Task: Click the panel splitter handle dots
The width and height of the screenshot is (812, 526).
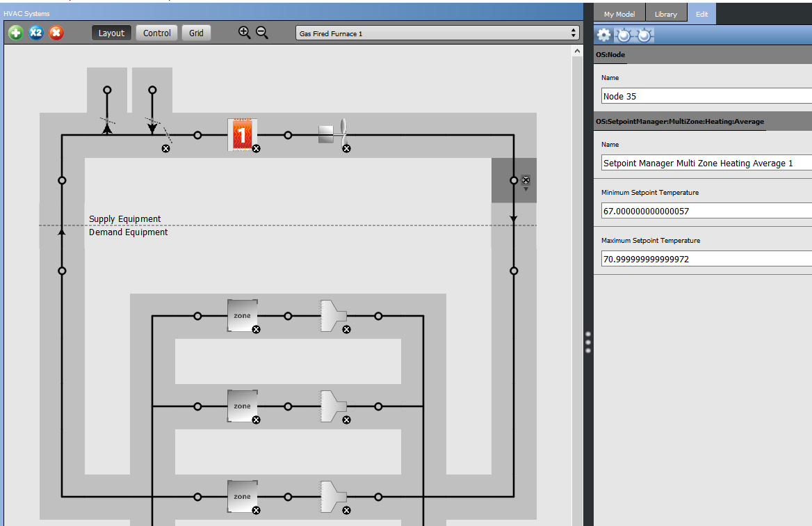Action: pos(587,342)
